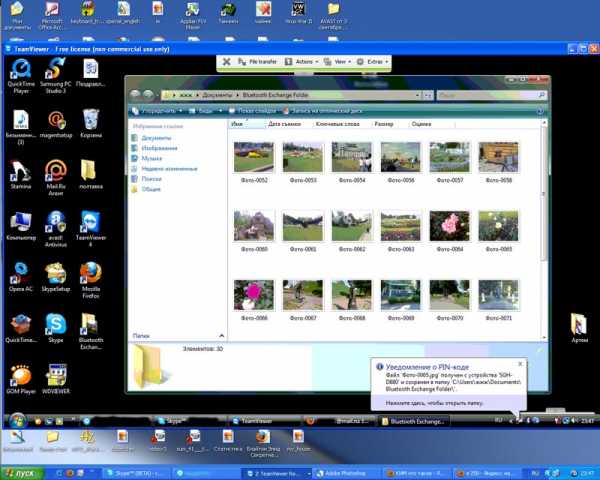Click the Explorer vertical scrollbar thumb
The width and height of the screenshot is (600, 480).
coord(543,195)
